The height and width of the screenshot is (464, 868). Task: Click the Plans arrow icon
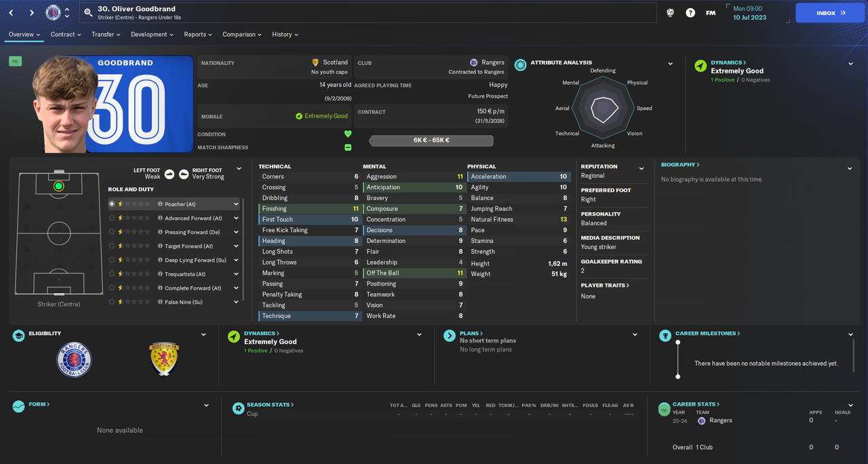click(x=449, y=336)
